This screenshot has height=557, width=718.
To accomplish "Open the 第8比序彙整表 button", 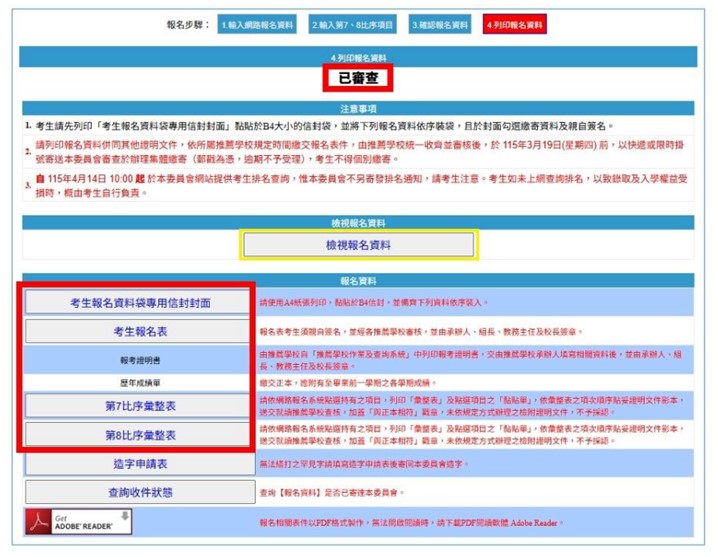I will tap(140, 435).
